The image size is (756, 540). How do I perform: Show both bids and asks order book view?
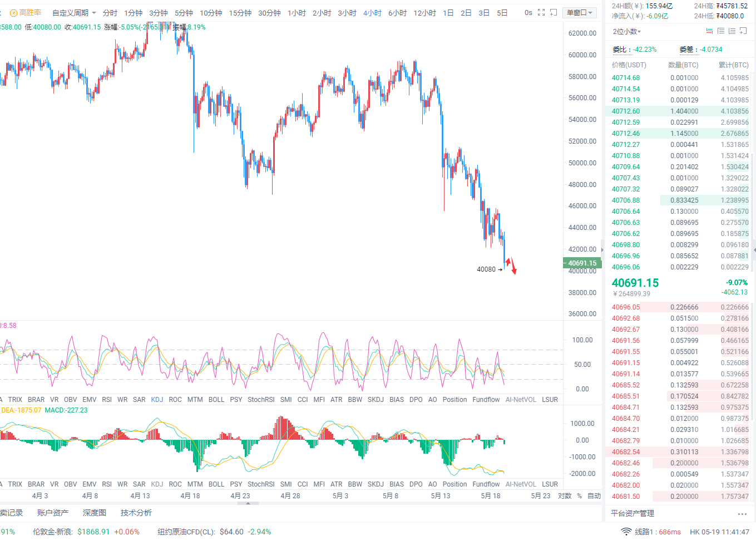pyautogui.click(x=709, y=31)
